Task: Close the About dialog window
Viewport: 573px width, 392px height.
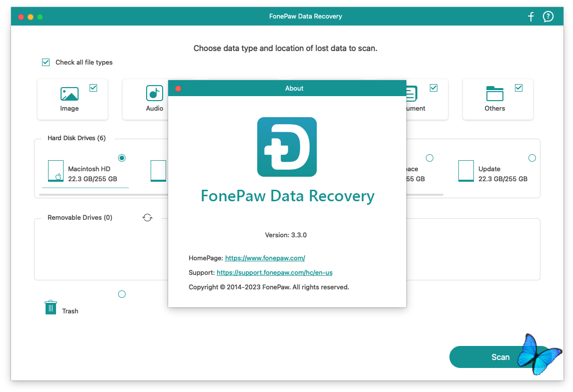Action: tap(178, 89)
